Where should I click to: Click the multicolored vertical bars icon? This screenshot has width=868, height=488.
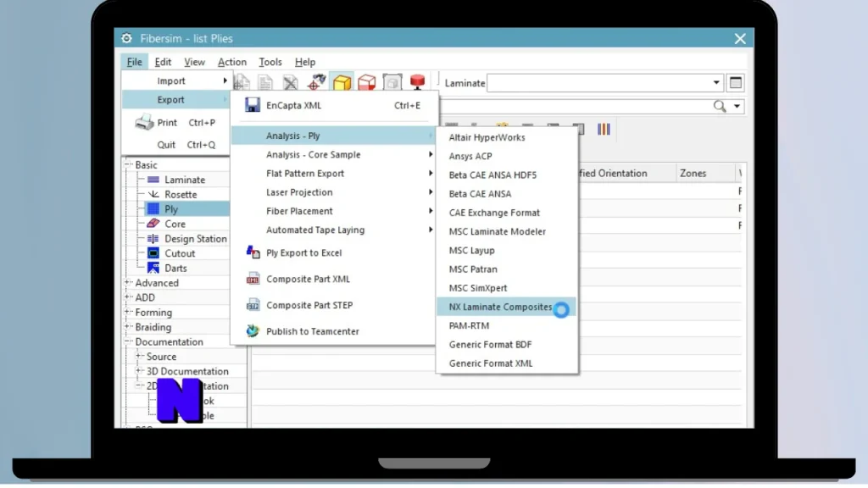click(604, 130)
